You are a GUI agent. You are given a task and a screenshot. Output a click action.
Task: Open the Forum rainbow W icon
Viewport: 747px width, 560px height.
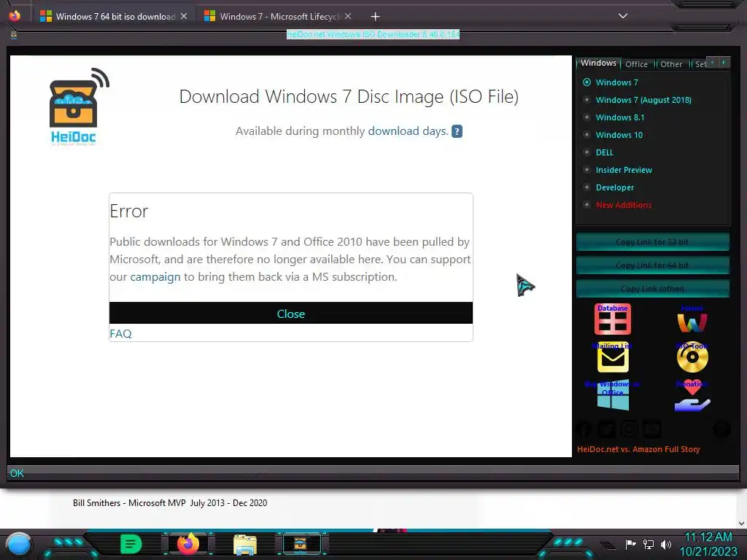click(692, 319)
